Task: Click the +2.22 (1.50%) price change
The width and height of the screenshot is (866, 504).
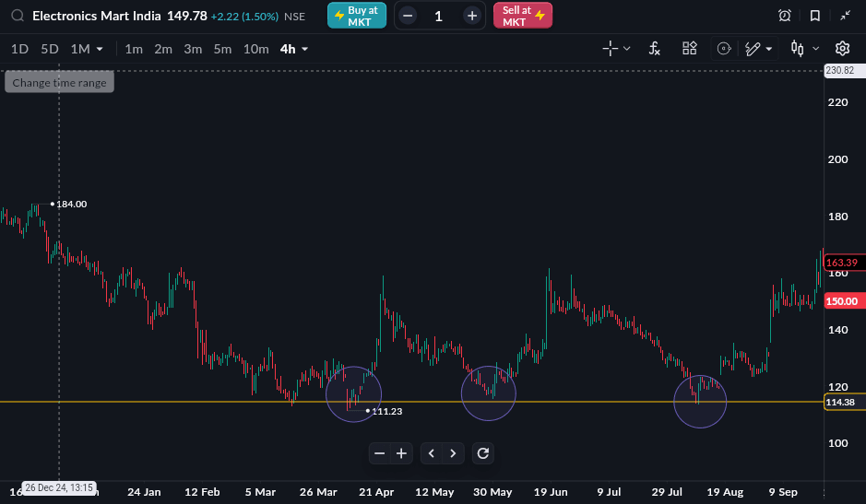Action: 244,16
